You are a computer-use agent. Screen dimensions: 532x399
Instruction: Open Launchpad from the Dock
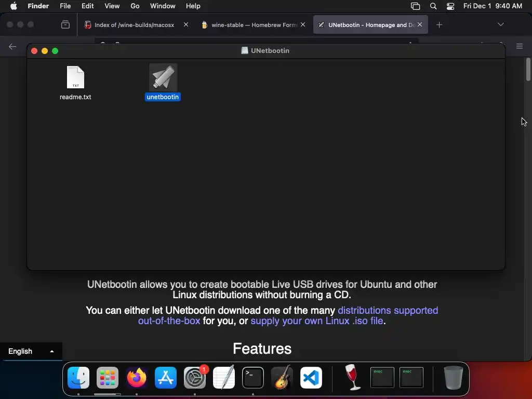[107, 378]
